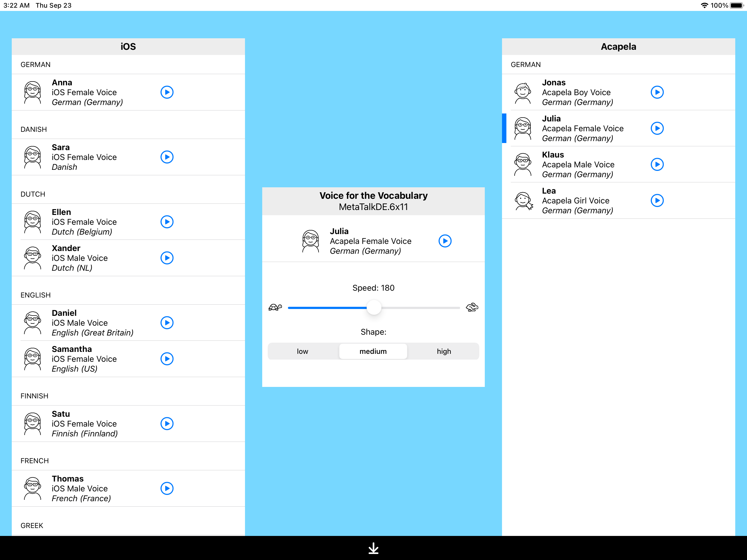Set voice shape to high
Screen dimensions: 747x560
444,351
